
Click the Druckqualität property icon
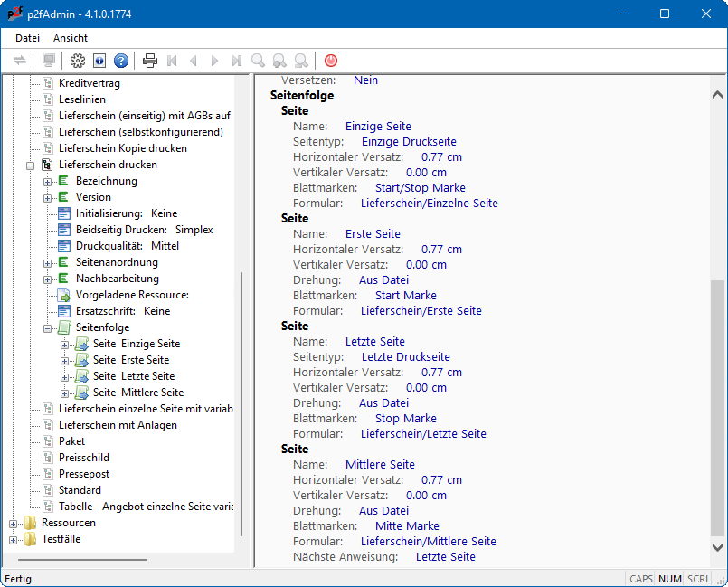(64, 246)
